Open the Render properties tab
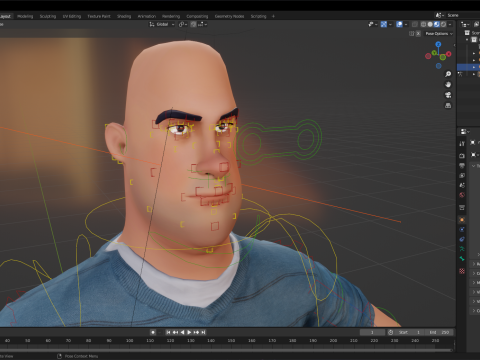Screen dimensions: 480x360 462,156
